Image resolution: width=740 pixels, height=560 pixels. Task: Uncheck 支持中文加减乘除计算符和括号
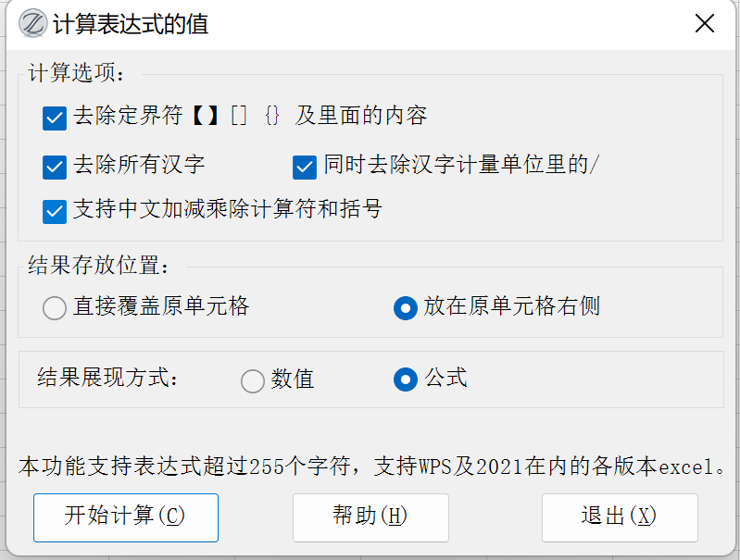coord(55,211)
